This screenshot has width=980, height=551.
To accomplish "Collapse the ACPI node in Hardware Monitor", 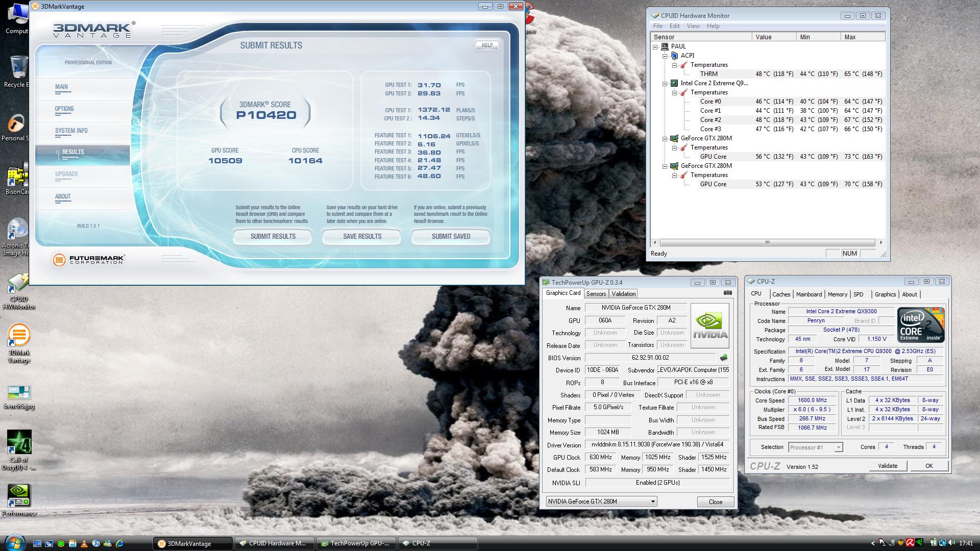I will point(665,56).
